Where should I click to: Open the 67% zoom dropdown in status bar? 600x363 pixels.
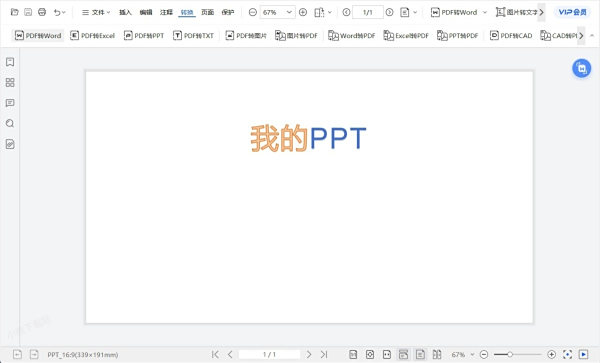point(463,355)
